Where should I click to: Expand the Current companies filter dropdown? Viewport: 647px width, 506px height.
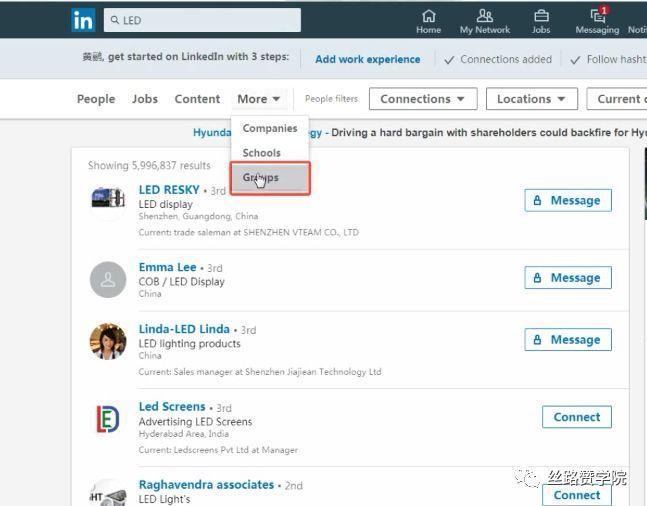[617, 99]
